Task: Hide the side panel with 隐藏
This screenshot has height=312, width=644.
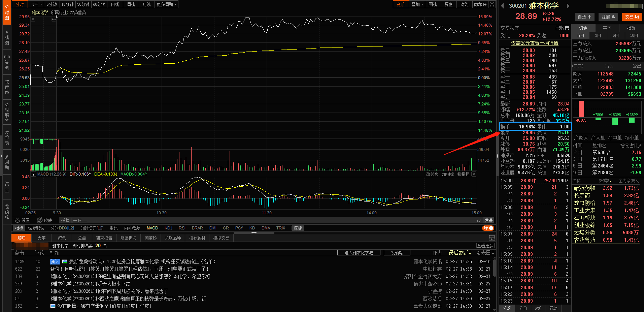Action: 480,4
